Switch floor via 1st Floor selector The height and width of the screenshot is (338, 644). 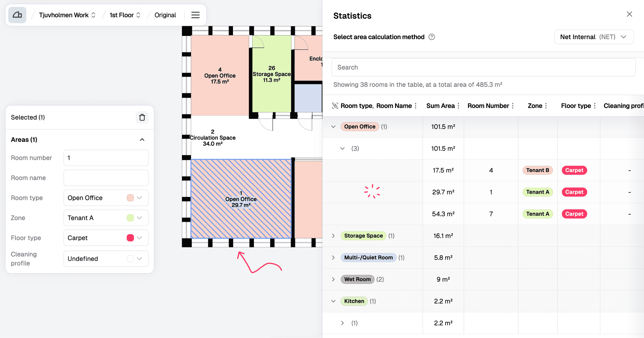tap(125, 15)
